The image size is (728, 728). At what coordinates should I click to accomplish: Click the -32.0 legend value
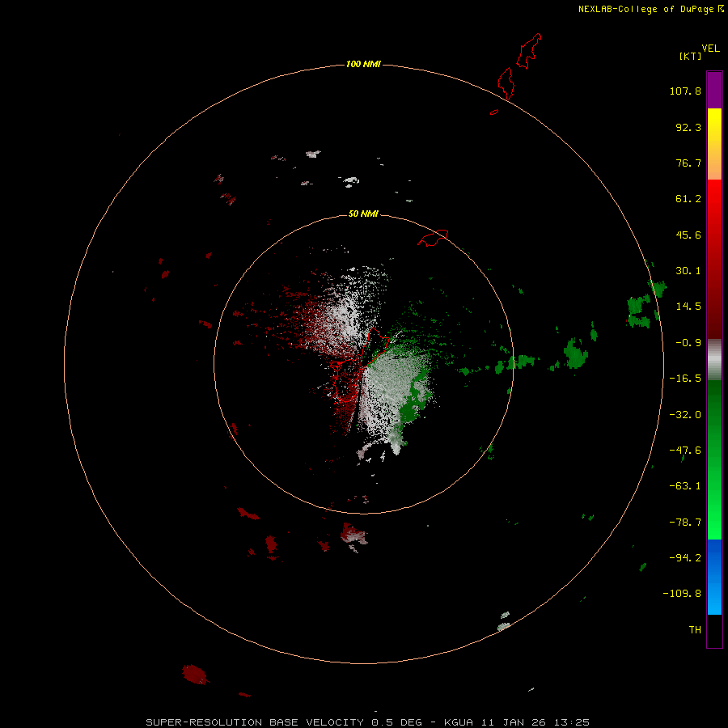click(x=685, y=415)
